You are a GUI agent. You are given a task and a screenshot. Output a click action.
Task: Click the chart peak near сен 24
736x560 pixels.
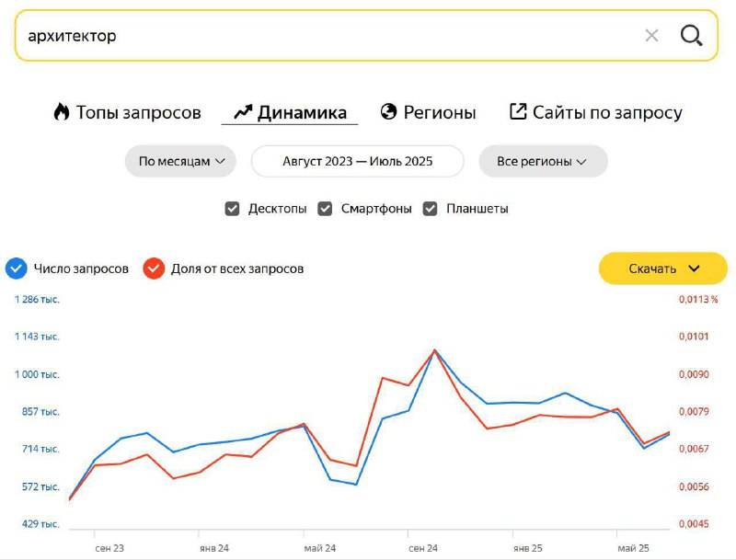[x=435, y=350]
